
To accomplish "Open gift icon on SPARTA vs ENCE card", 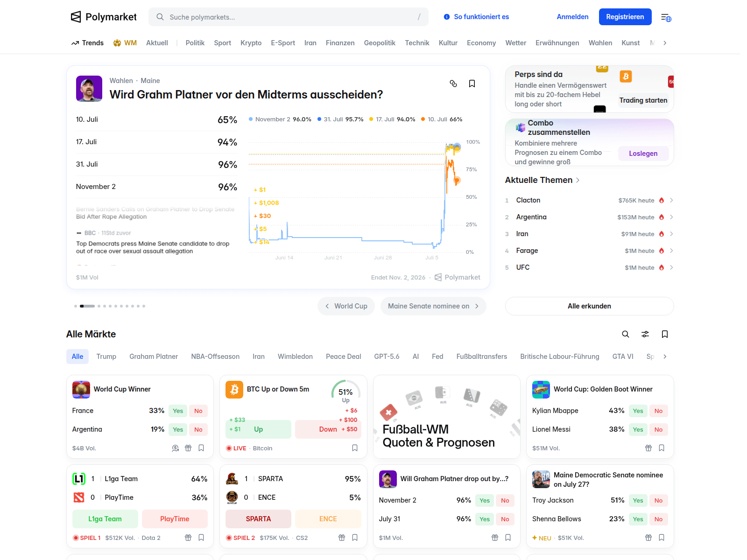I will pos(342,538).
